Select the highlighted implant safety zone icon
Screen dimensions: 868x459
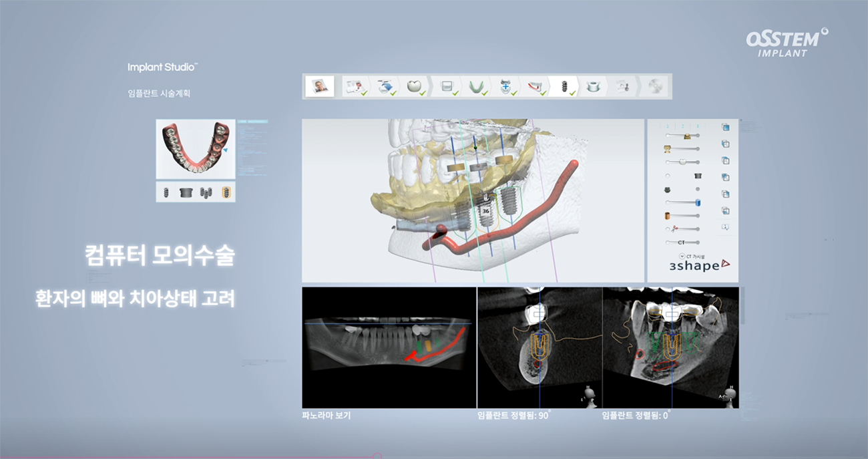227,192
